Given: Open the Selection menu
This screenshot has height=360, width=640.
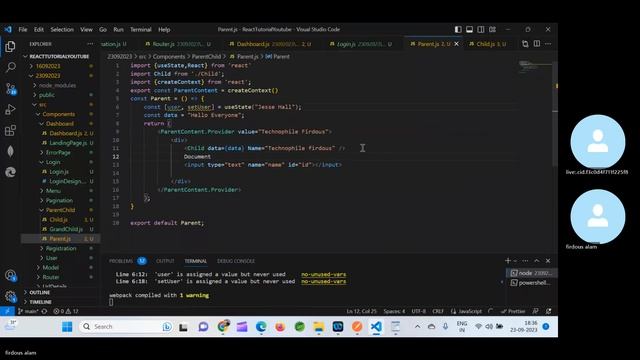Looking at the screenshot, I should coord(62,29).
